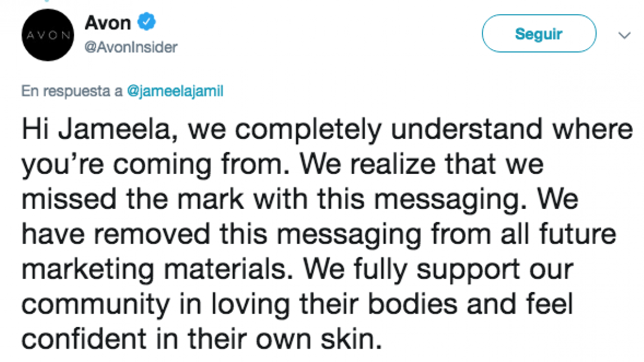Screen dimensions: 644x362
Task: Open the Avon display name profile link
Action: coord(108,23)
